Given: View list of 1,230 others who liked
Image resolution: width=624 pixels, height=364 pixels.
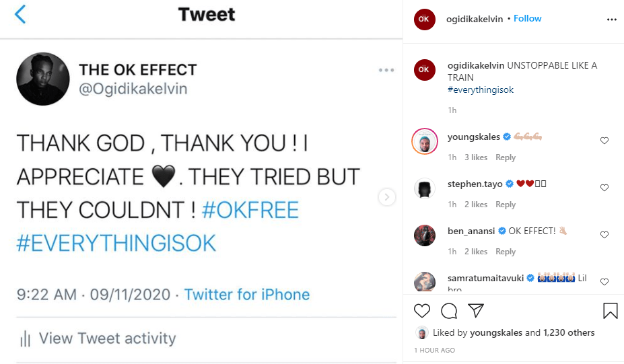Looking at the screenshot, I should (569, 332).
